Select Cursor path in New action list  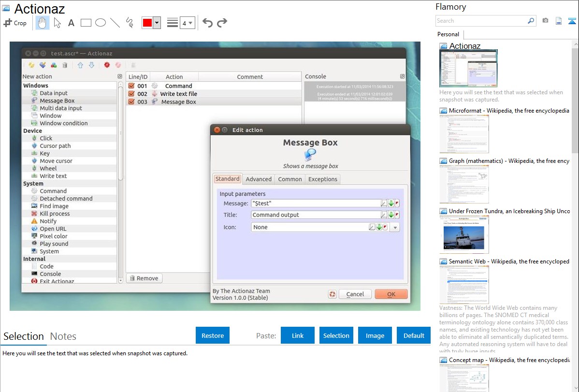tap(55, 146)
